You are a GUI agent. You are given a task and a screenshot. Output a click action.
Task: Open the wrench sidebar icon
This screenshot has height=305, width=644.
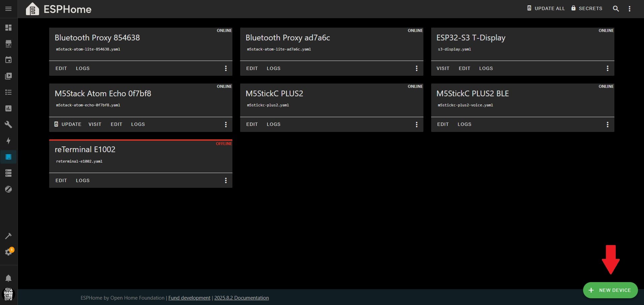click(8, 125)
